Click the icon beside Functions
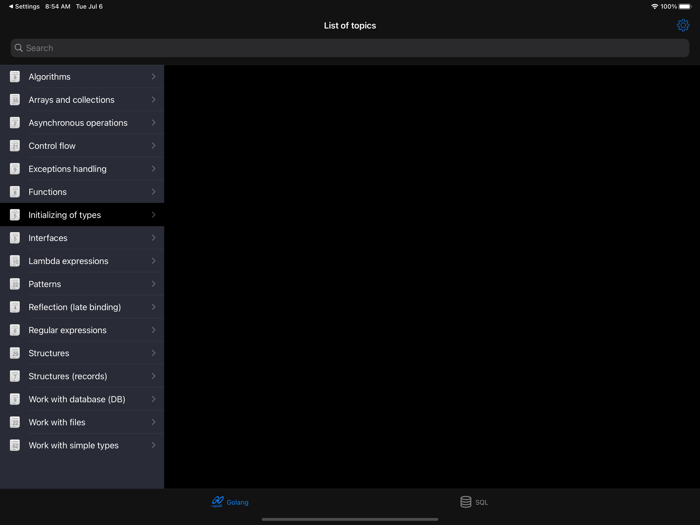 (15, 192)
